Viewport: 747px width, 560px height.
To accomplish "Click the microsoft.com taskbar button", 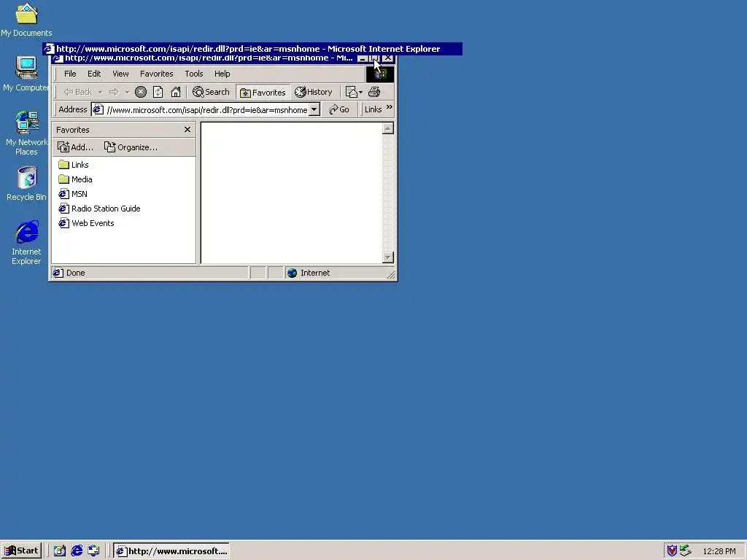I will tap(171, 551).
